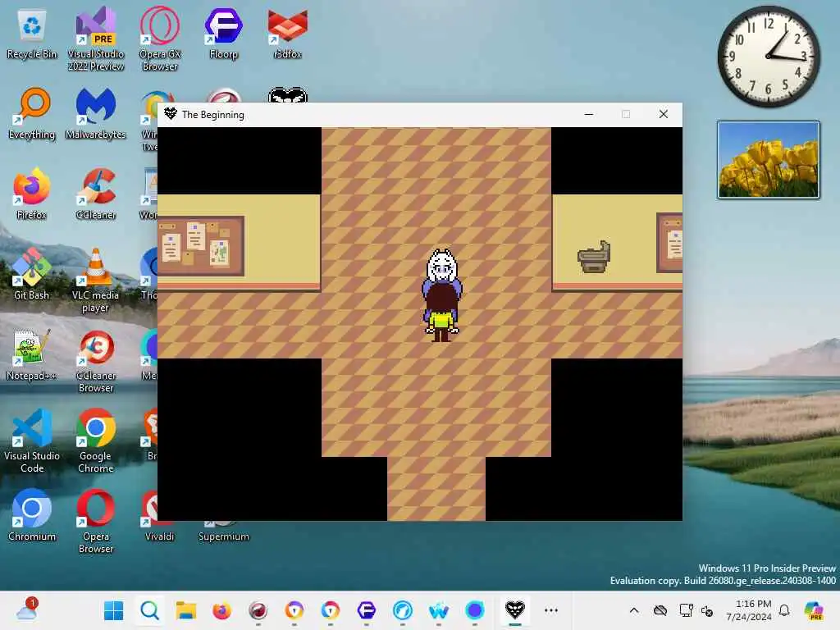Open taskbar Search
840x630 pixels.
[x=149, y=610]
